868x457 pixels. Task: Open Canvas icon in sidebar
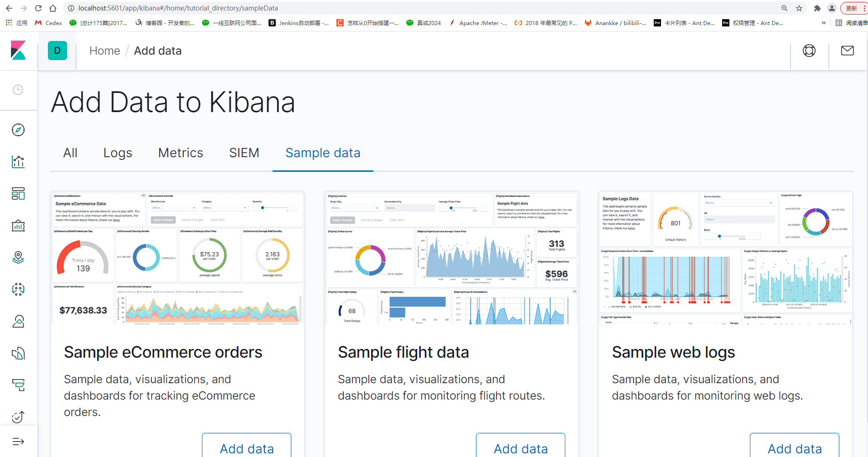pyautogui.click(x=18, y=226)
